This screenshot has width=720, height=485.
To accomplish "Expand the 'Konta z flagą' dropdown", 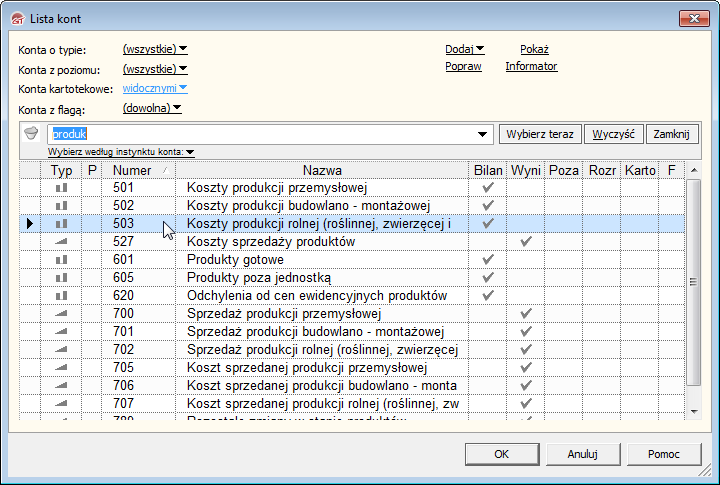I will click(151, 108).
